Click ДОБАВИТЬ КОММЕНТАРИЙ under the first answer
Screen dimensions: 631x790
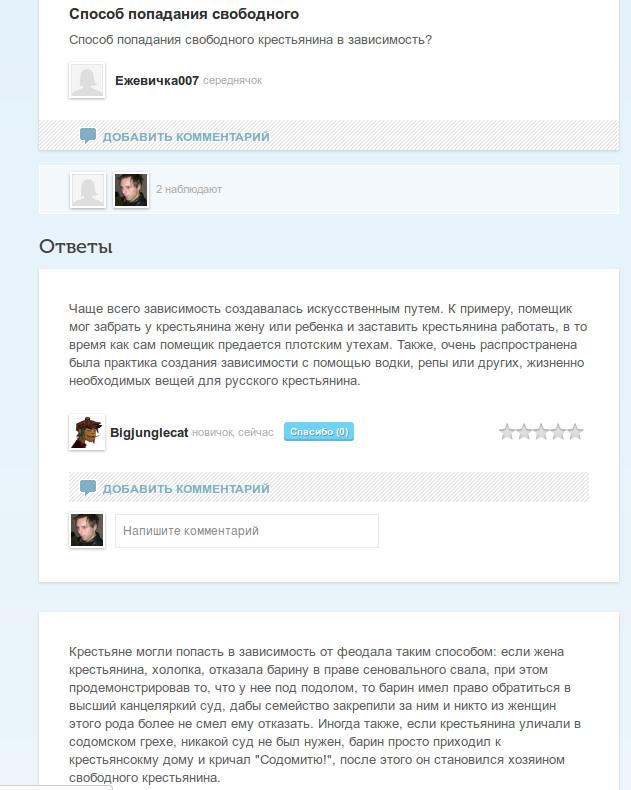click(x=186, y=489)
